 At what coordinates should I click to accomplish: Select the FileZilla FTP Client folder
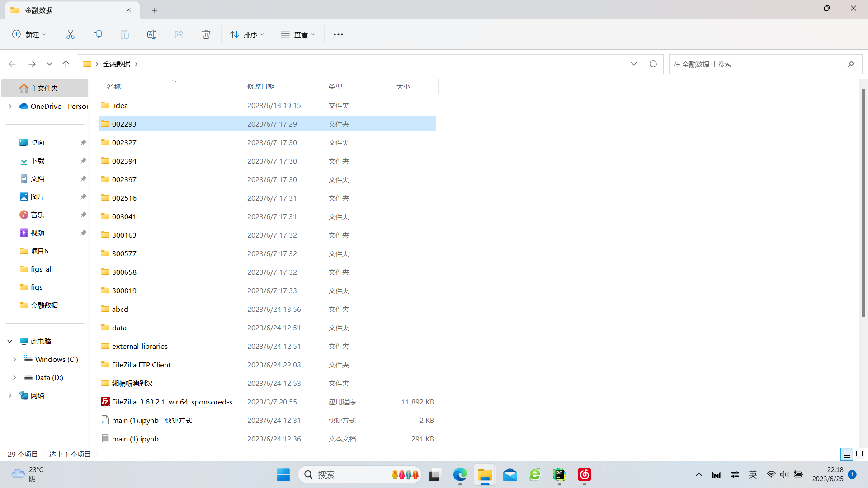(267, 365)
